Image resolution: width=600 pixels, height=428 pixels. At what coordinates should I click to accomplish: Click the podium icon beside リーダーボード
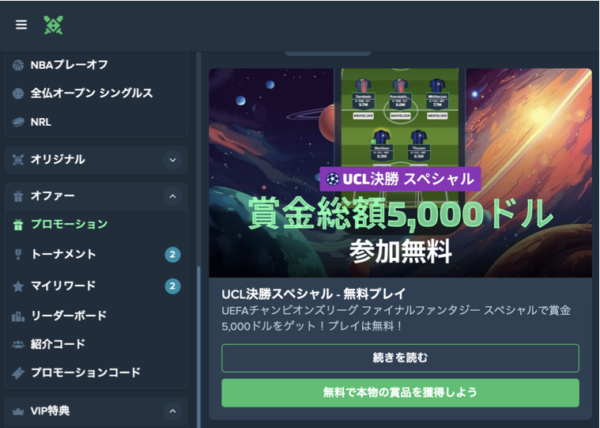[18, 316]
